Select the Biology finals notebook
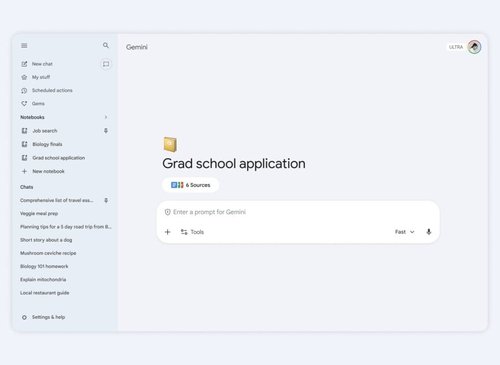This screenshot has height=365, width=500. pos(47,144)
